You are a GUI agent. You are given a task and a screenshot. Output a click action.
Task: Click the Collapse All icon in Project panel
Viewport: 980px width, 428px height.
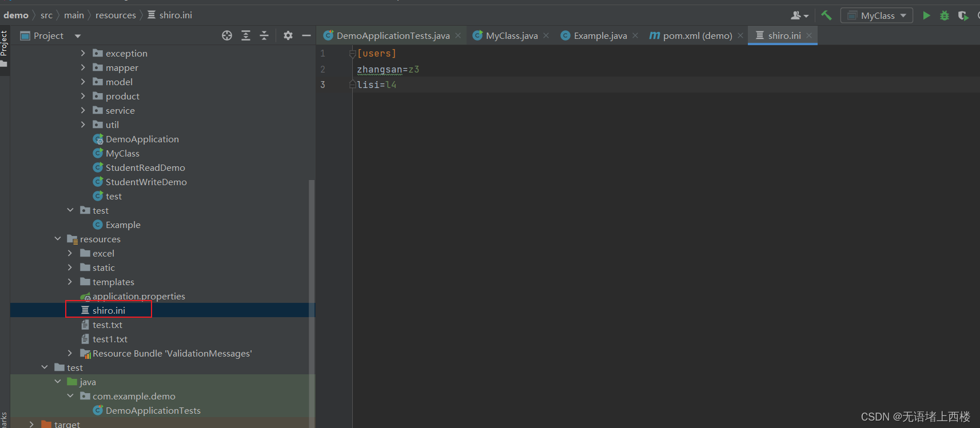264,35
